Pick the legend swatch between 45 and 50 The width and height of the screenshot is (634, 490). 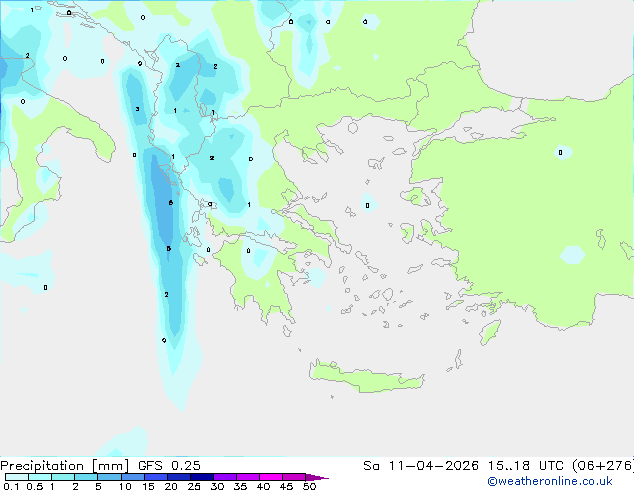[294, 477]
